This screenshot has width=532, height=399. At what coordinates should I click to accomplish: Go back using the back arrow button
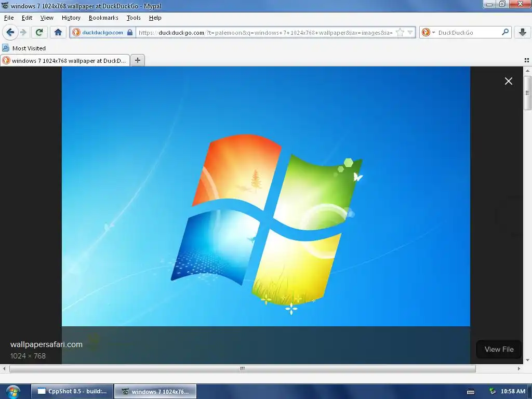pos(10,33)
